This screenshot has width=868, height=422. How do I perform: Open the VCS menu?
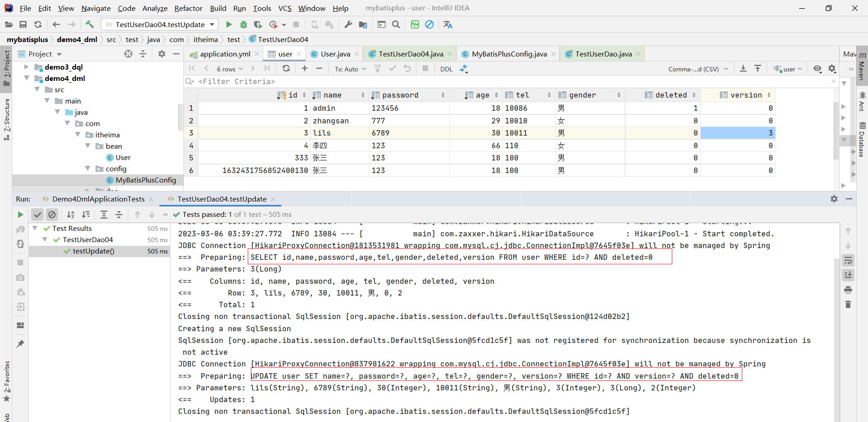(285, 8)
